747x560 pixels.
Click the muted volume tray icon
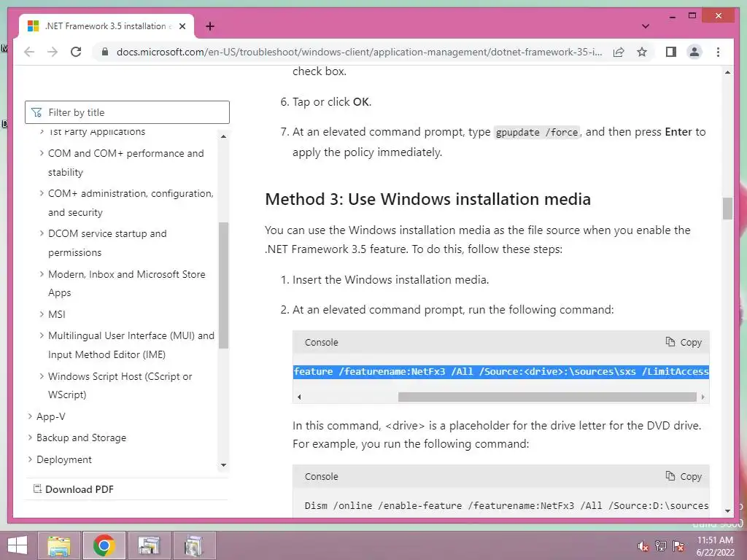tap(643, 546)
